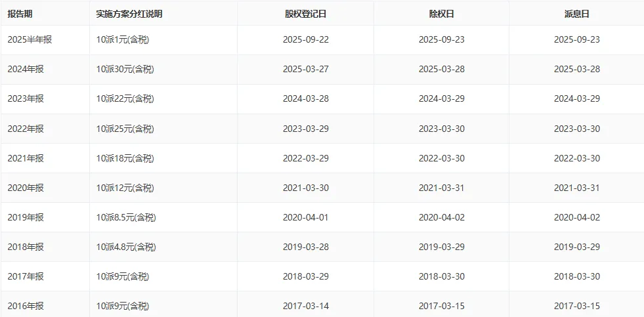
Task: Click the 除权日 column header
Action: pyautogui.click(x=441, y=14)
